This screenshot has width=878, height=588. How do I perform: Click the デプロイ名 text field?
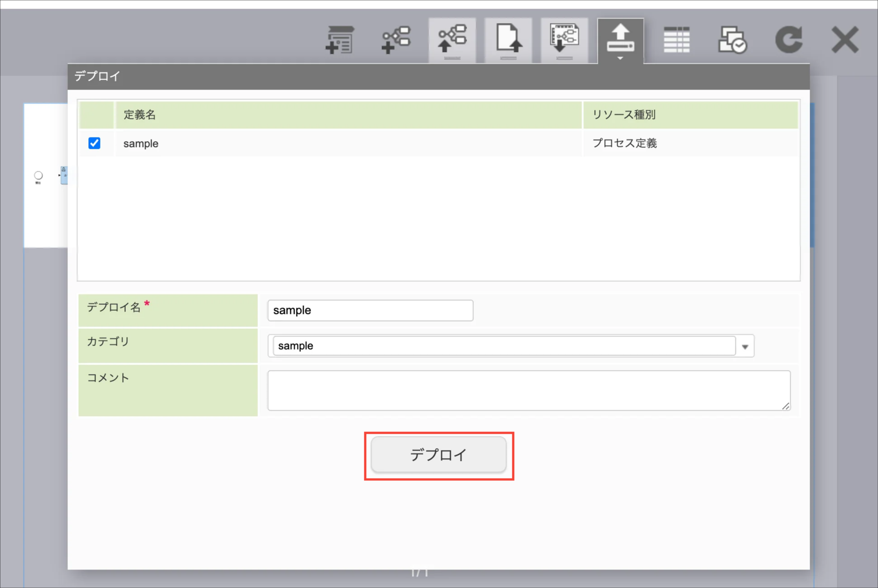370,310
